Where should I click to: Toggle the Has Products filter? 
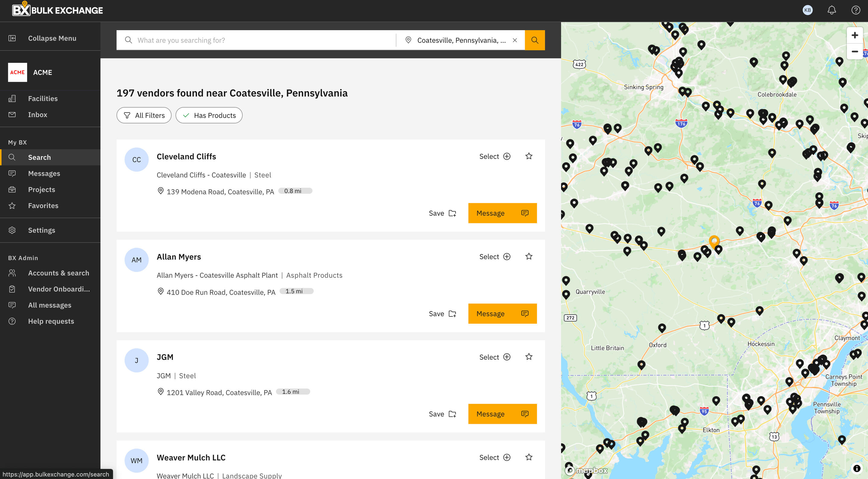(x=209, y=115)
